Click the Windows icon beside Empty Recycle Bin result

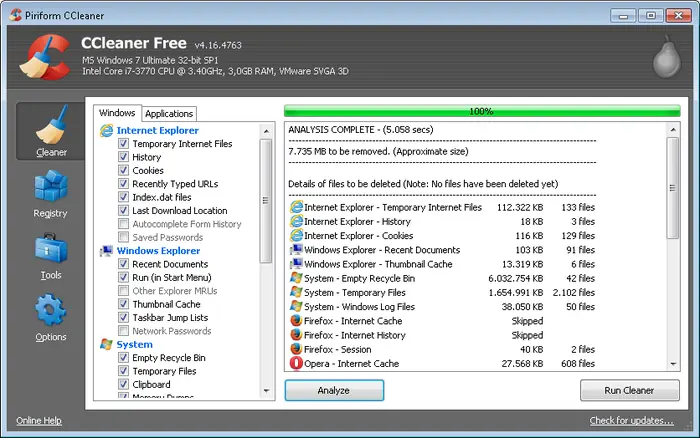[296, 278]
